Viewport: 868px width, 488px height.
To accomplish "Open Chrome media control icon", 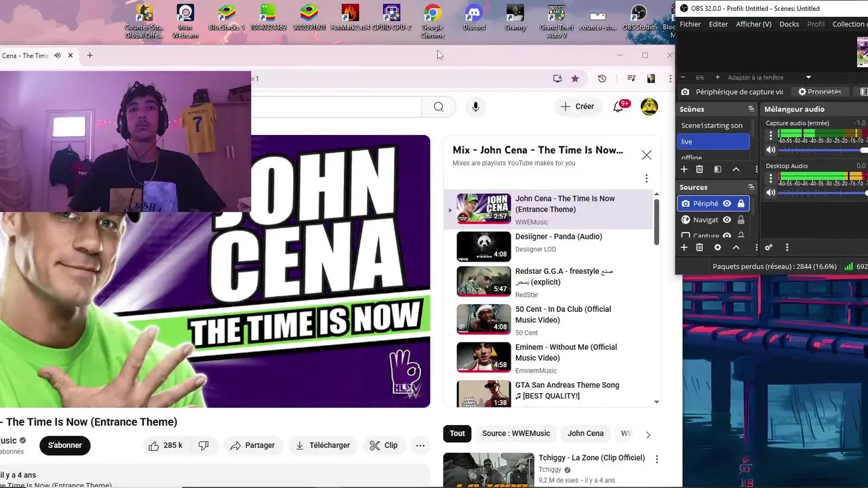I will pyautogui.click(x=631, y=79).
